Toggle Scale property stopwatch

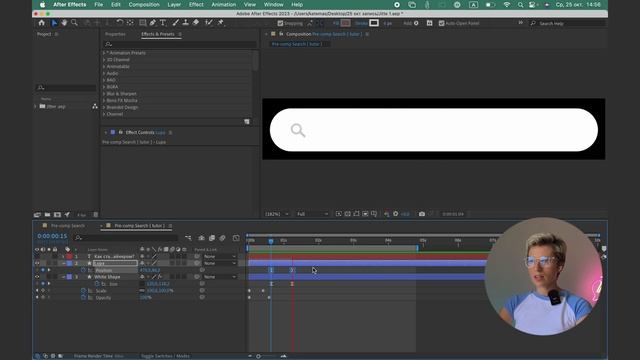[83, 291]
